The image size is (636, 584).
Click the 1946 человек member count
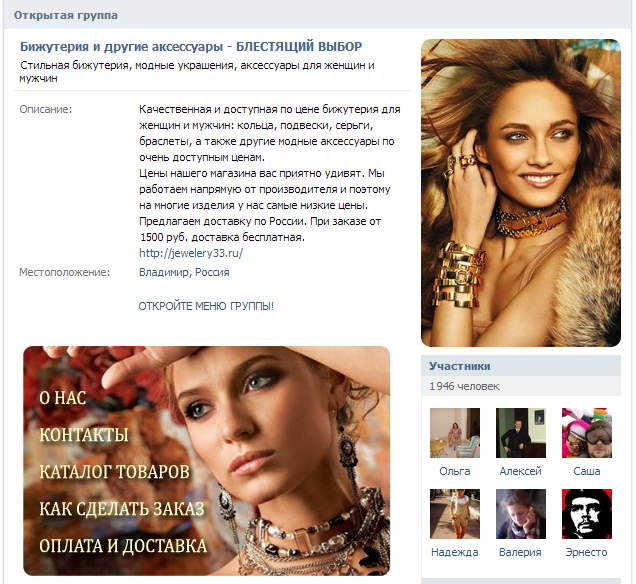tap(464, 386)
